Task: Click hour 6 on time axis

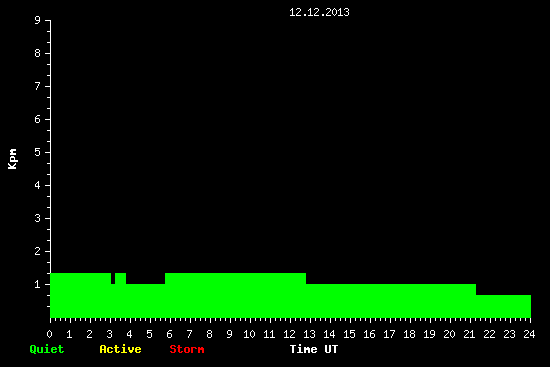Action: 169,334
